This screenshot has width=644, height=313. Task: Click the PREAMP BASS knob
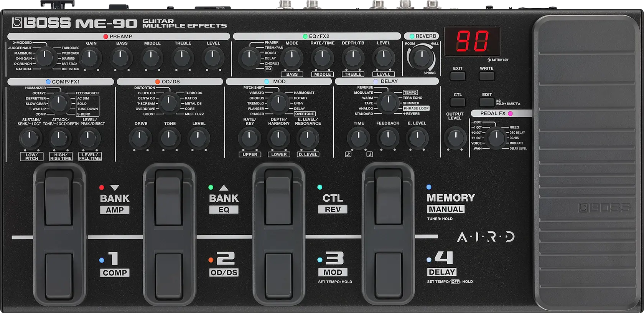(121, 58)
